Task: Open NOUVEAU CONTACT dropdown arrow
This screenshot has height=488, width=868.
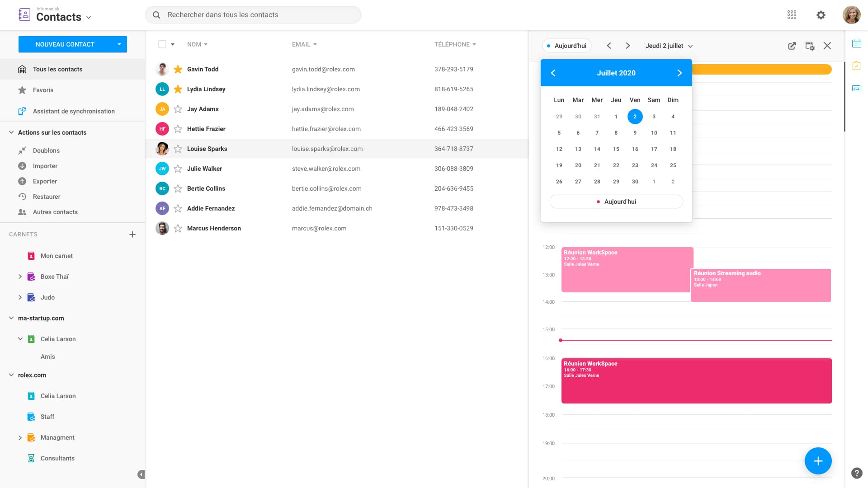Action: click(119, 44)
